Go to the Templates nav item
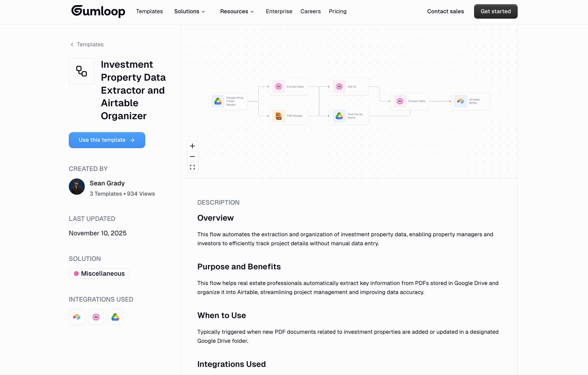Viewport: 588px width, 375px height. [149, 11]
